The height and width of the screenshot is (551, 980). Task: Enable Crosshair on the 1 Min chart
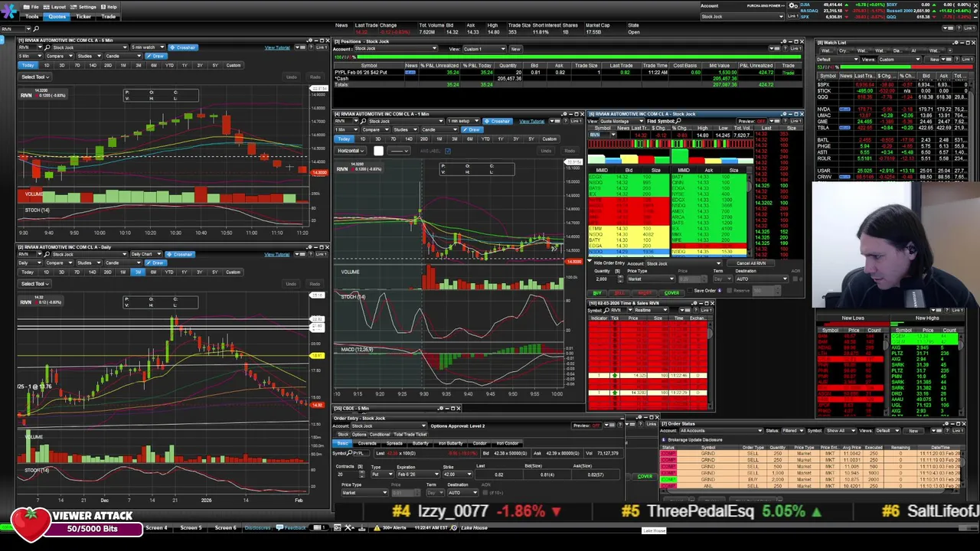coord(498,121)
